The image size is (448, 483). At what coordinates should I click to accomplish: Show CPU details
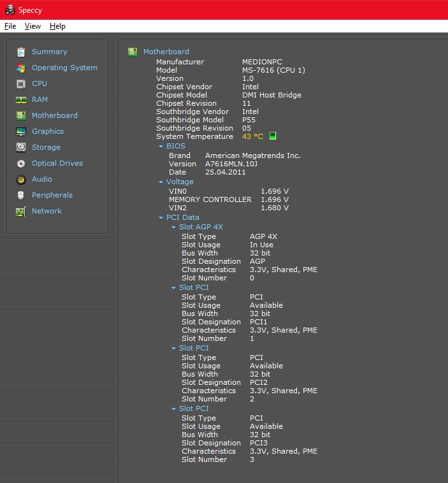(40, 83)
